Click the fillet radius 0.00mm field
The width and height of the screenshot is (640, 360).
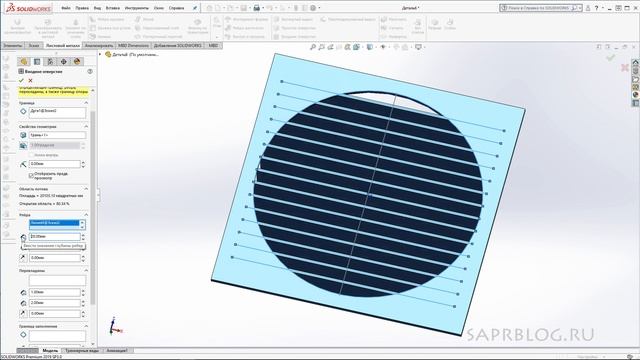55,164
